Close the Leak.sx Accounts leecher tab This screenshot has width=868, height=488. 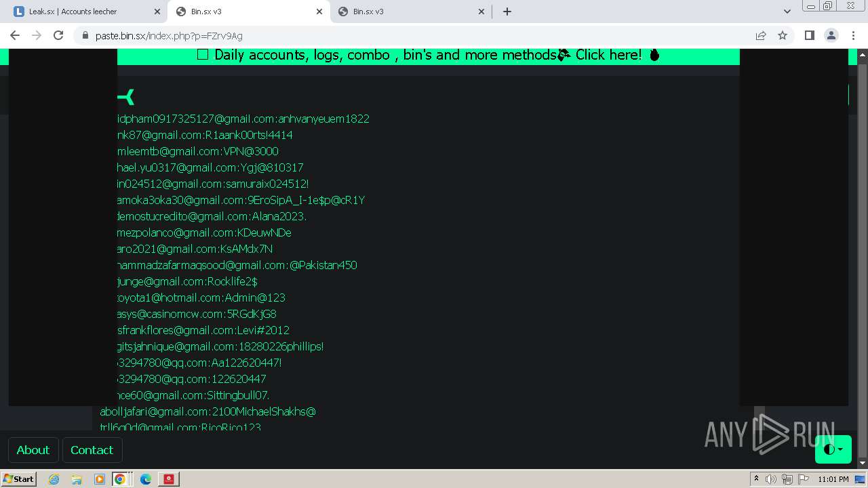[x=157, y=12]
